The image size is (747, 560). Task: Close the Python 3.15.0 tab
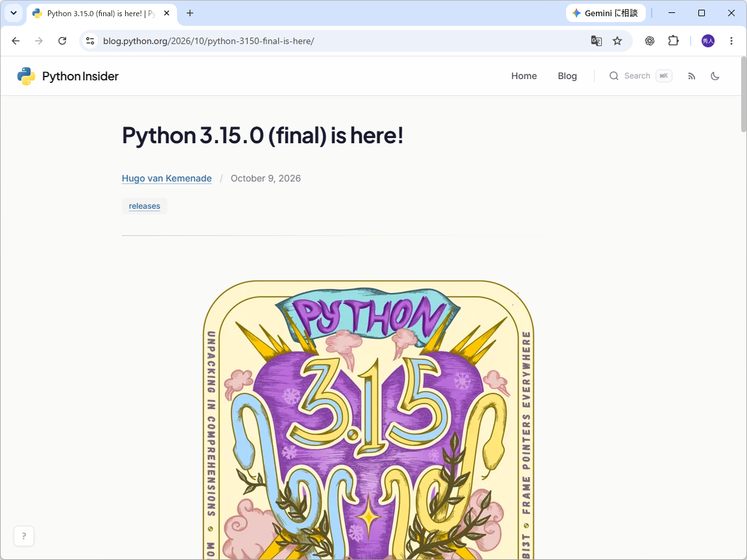166,14
